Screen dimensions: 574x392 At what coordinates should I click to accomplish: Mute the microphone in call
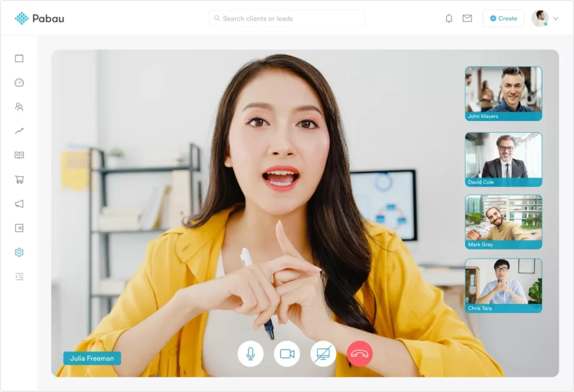tap(251, 354)
